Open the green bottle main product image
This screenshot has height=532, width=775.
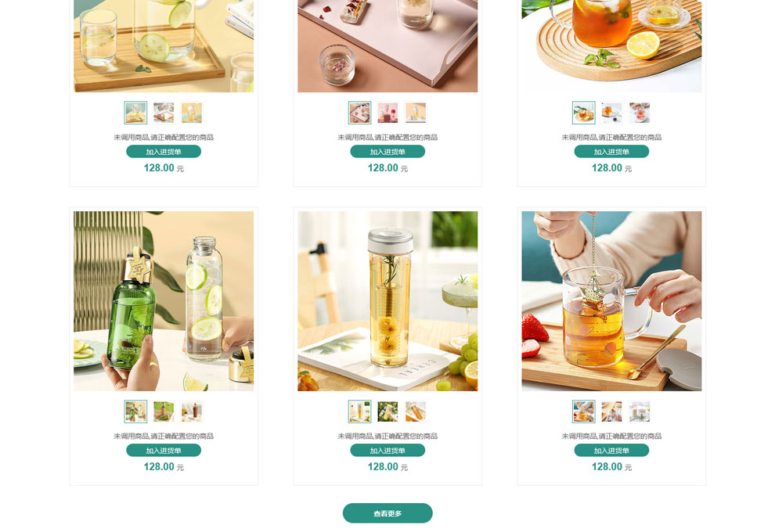(164, 301)
